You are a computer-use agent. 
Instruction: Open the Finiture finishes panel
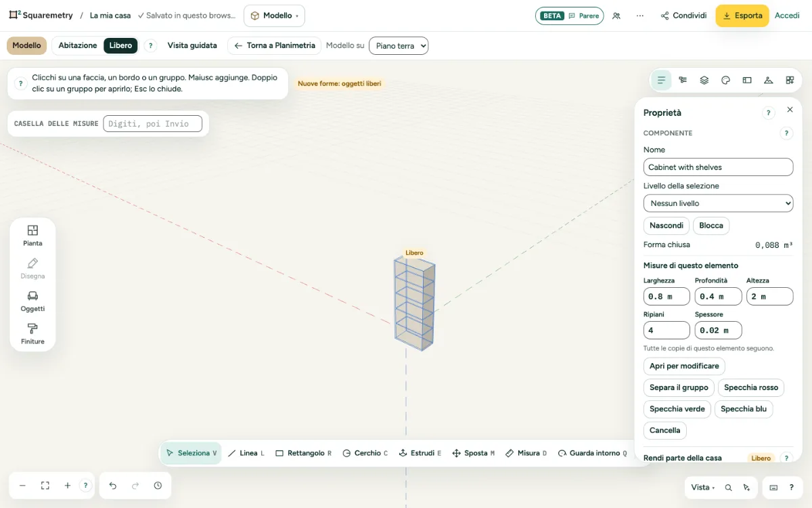click(x=32, y=334)
